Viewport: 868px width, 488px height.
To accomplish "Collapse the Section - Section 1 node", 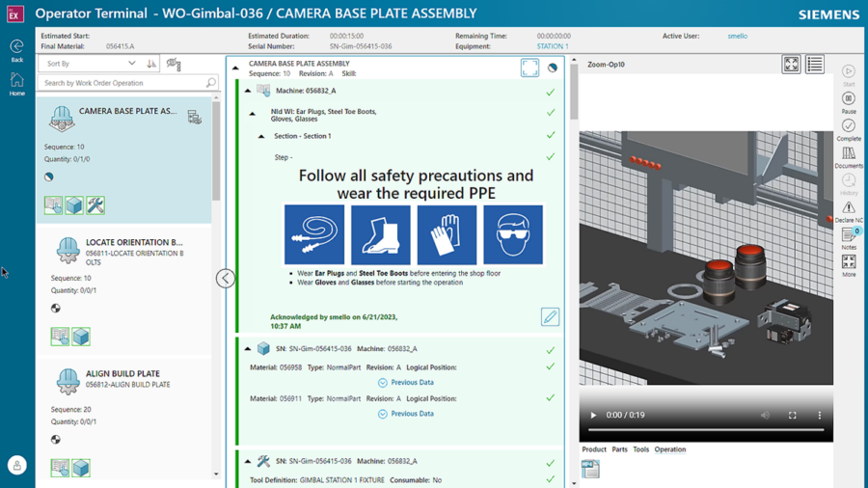I will [x=261, y=136].
